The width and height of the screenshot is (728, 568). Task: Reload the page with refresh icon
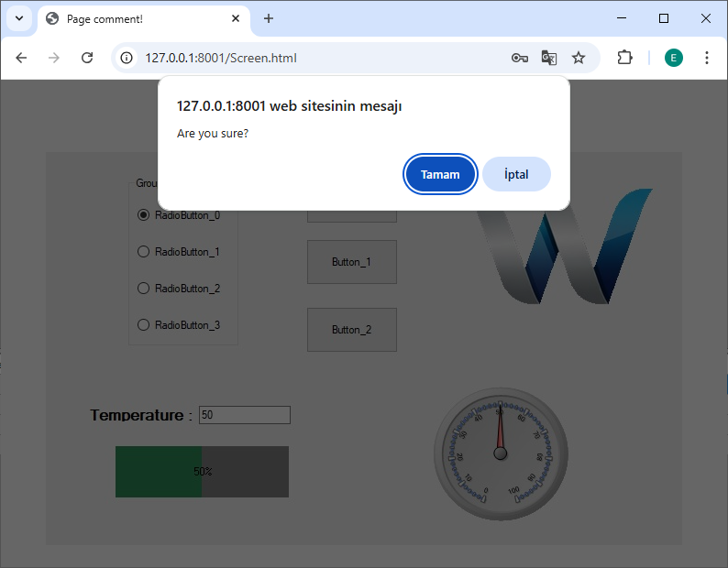coord(87,58)
